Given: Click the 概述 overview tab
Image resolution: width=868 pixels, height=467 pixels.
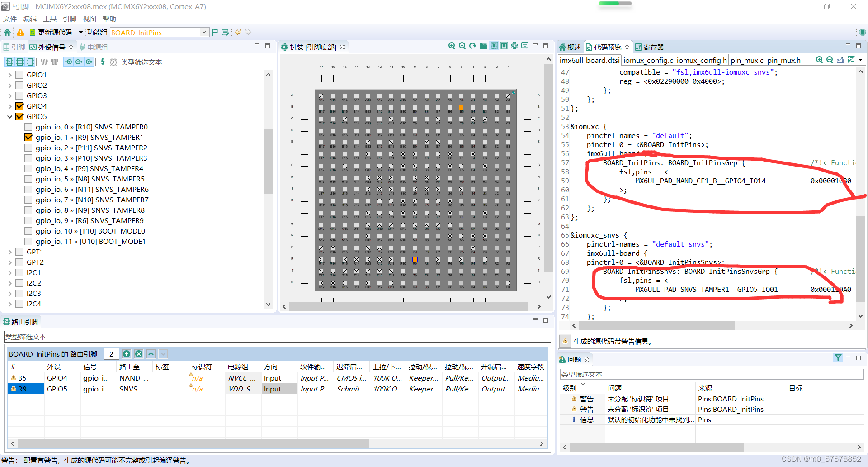Looking at the screenshot, I should (x=570, y=47).
